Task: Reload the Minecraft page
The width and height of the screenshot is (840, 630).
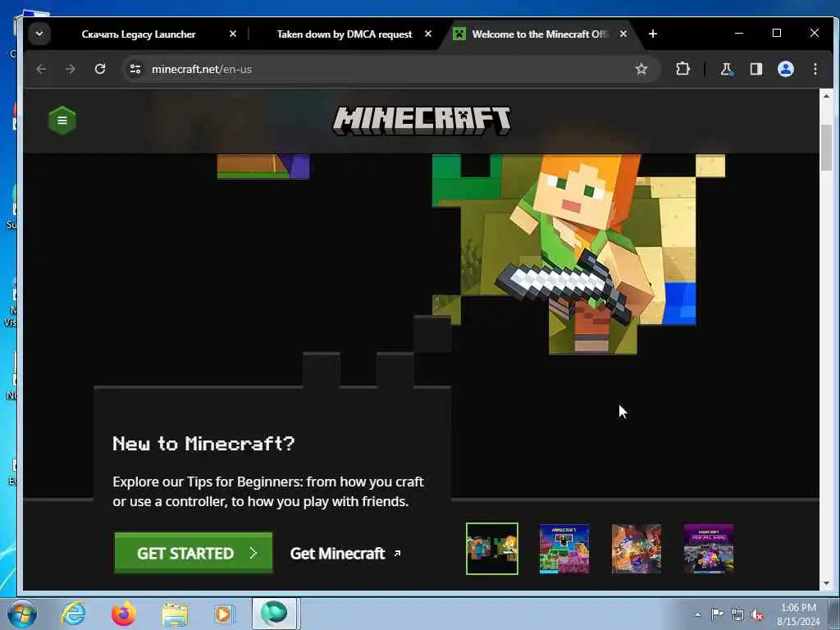Action: tap(100, 69)
